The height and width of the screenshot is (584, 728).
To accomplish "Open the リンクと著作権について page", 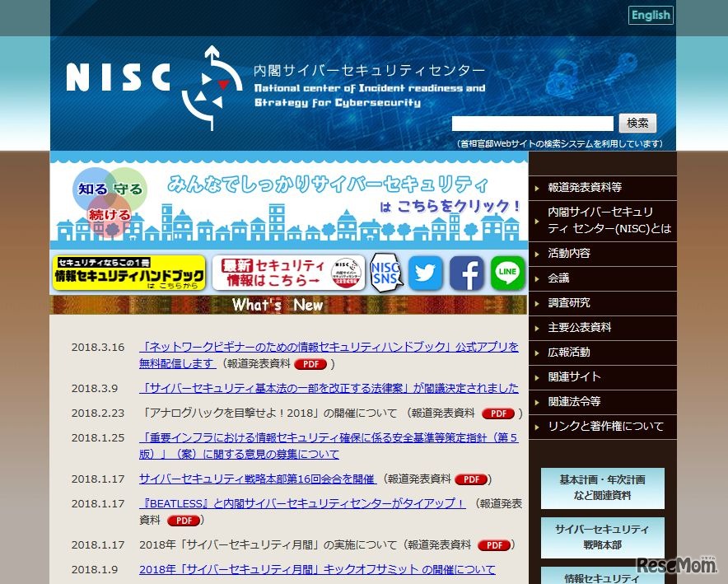I will pyautogui.click(x=606, y=427).
